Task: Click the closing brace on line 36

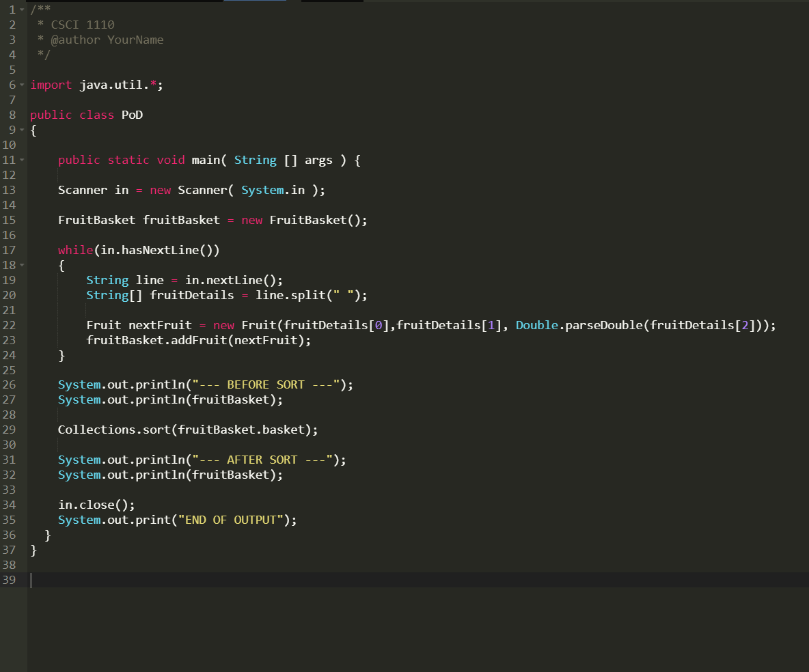Action: (47, 535)
